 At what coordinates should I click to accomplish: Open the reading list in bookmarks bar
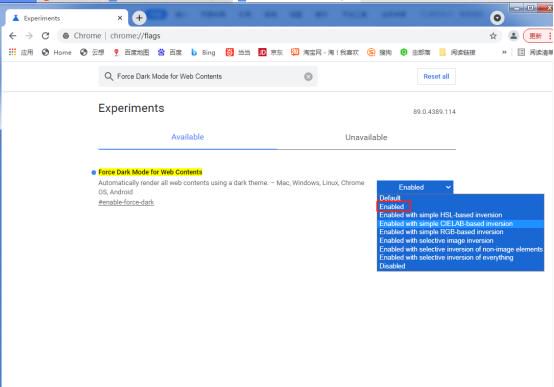(535, 52)
